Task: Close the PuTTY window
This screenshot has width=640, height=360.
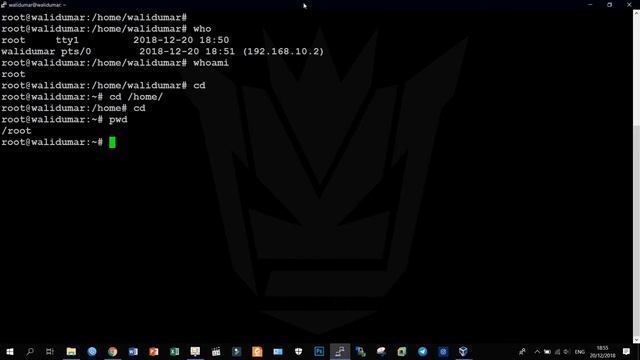Action: 629,5
